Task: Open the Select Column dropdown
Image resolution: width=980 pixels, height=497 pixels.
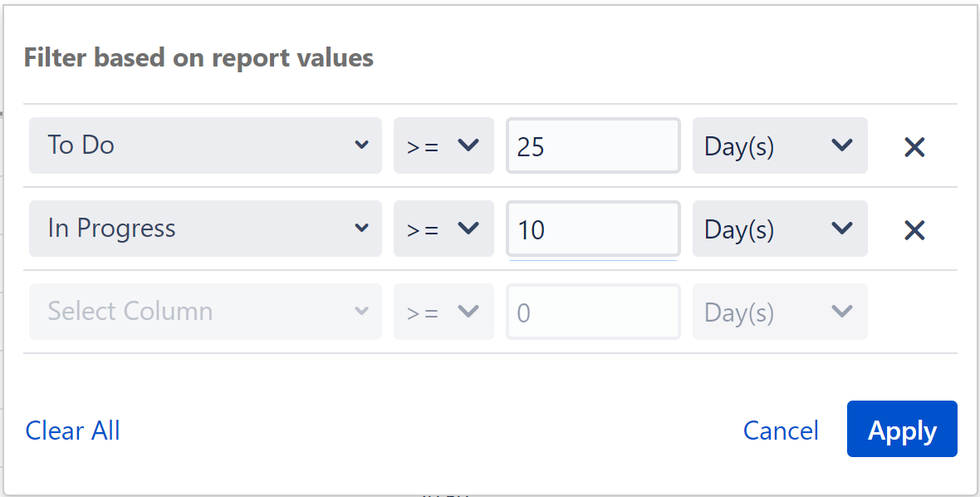Action: [x=205, y=312]
